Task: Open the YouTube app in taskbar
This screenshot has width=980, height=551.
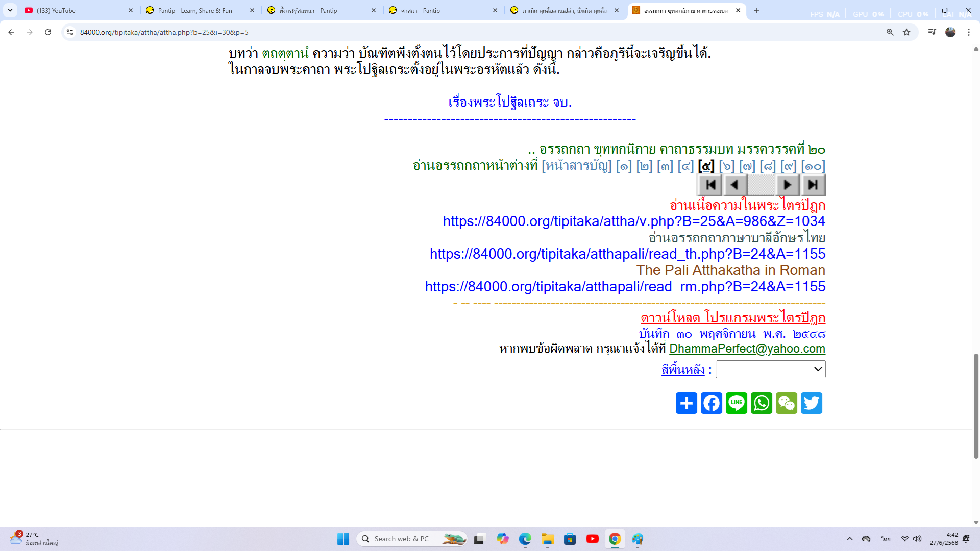Action: click(593, 539)
